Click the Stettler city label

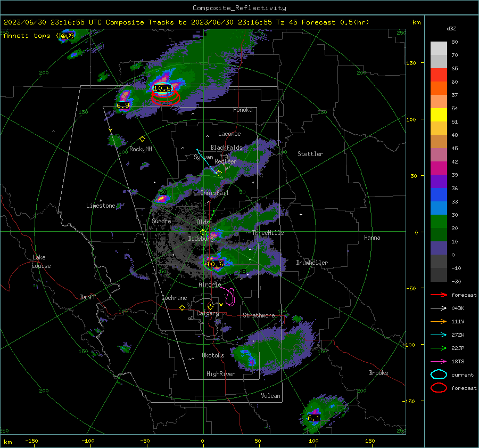pyautogui.click(x=310, y=154)
